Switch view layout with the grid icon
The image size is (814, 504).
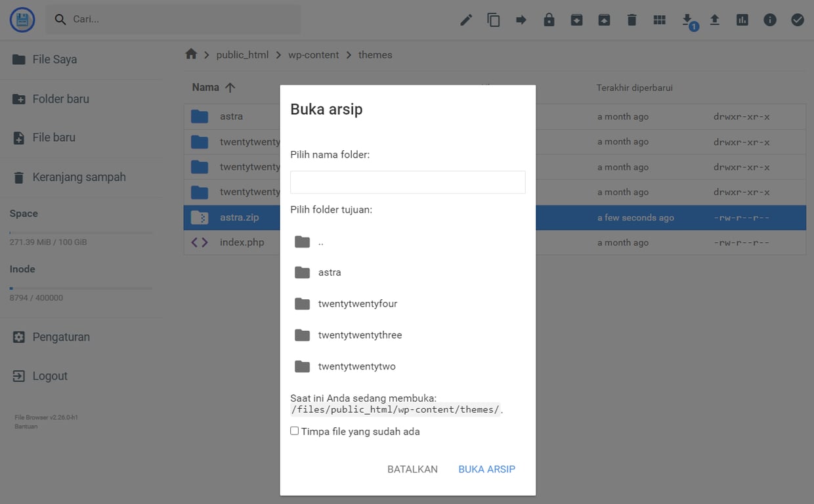coord(659,20)
